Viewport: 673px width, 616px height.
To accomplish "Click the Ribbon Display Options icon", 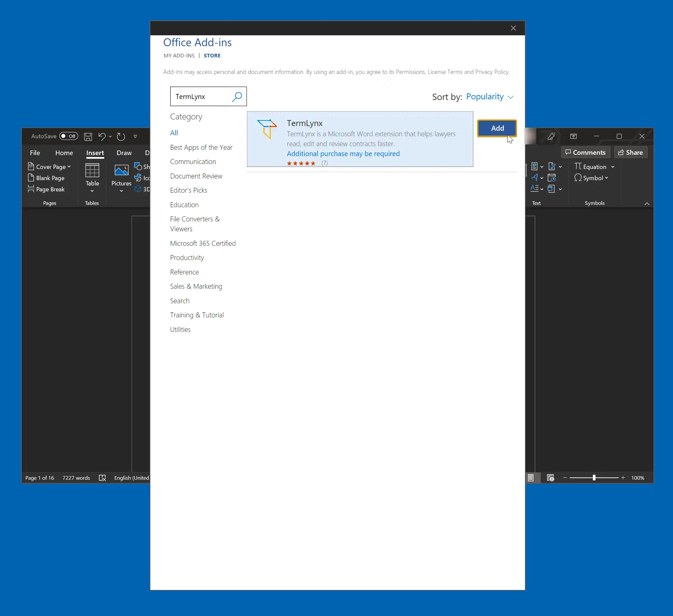I will coord(573,136).
